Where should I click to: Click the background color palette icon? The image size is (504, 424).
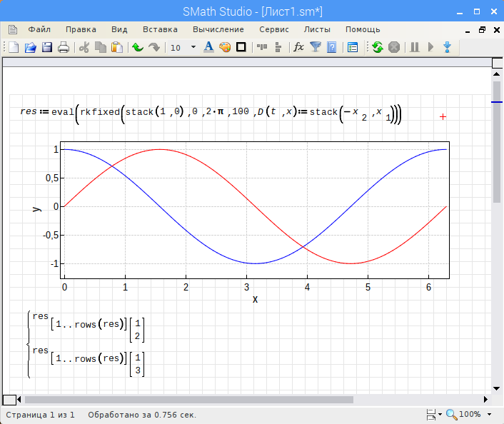225,47
